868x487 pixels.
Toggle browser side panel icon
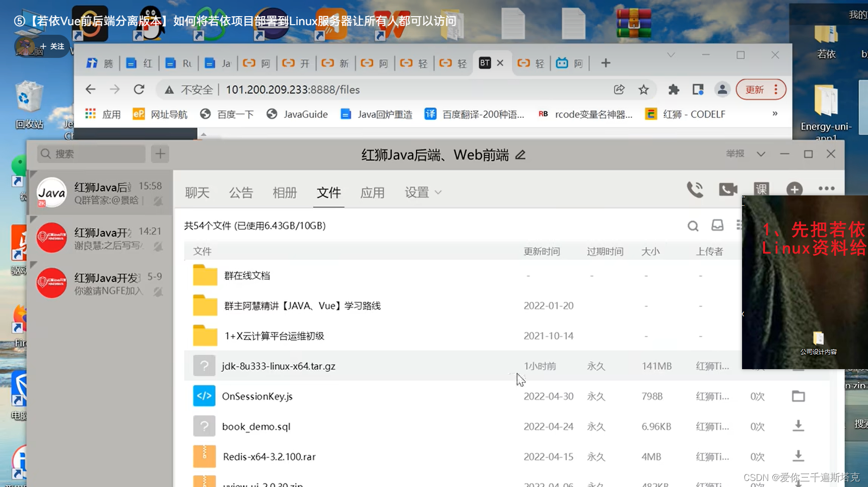click(x=698, y=90)
